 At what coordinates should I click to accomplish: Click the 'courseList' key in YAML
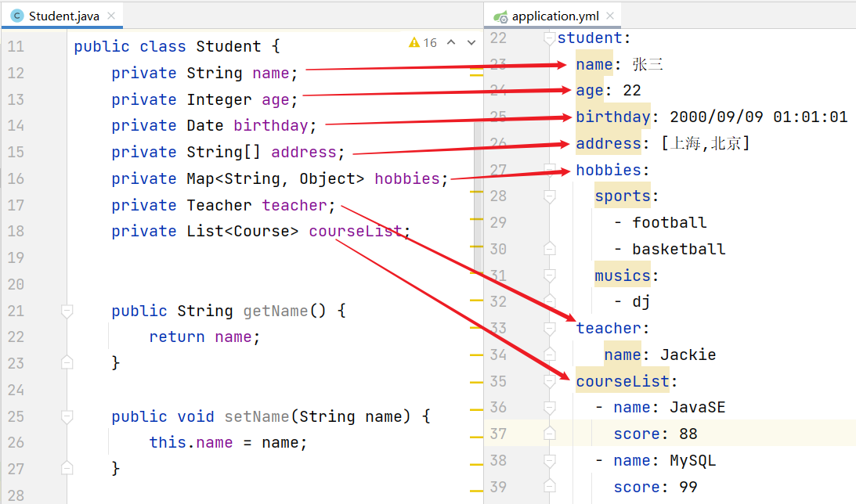pyautogui.click(x=623, y=381)
